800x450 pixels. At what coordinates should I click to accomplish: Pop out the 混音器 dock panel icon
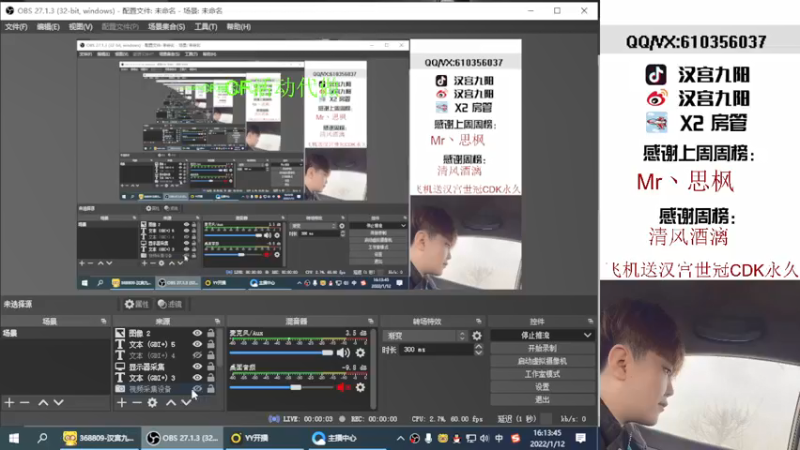tap(371, 321)
